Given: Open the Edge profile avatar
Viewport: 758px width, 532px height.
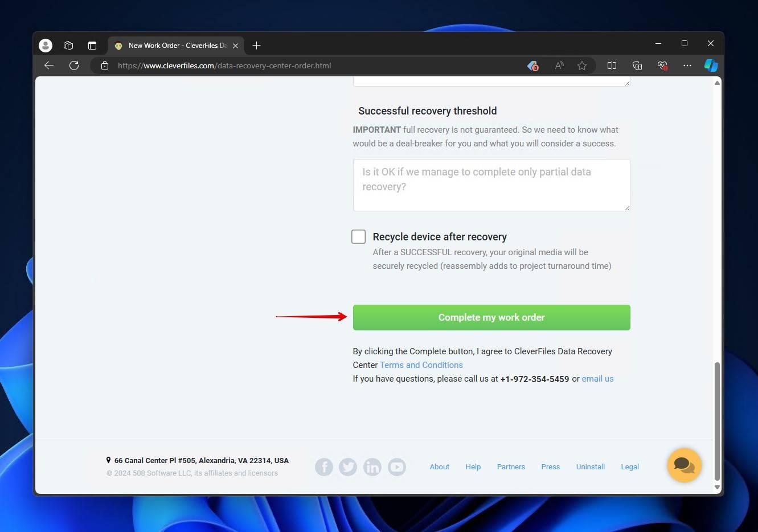Looking at the screenshot, I should click(x=46, y=46).
